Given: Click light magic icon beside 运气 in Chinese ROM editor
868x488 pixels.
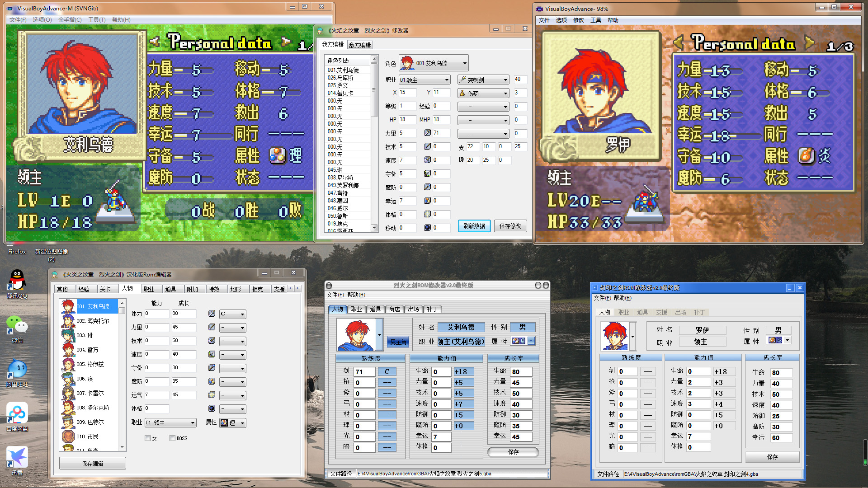Looking at the screenshot, I should (212, 395).
